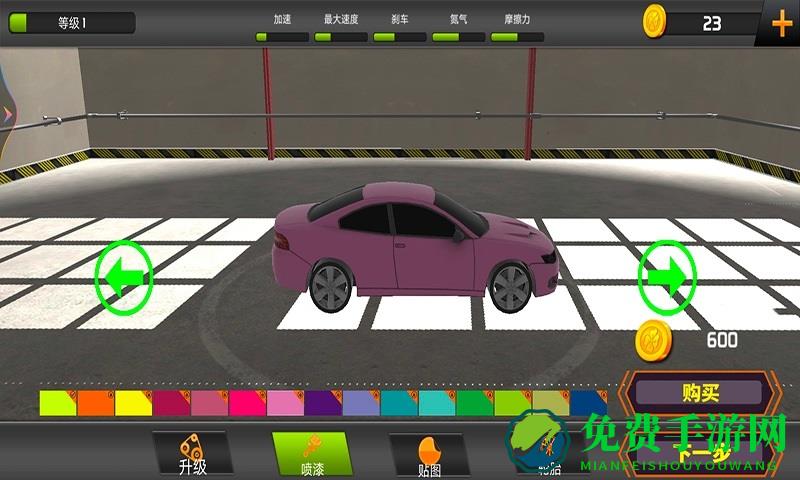Switch to the 贴图 decal tab
This screenshot has width=800, height=480.
(x=428, y=455)
